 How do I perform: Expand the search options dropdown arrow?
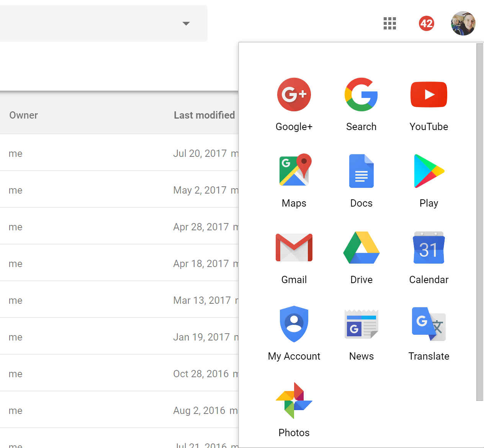(x=186, y=23)
